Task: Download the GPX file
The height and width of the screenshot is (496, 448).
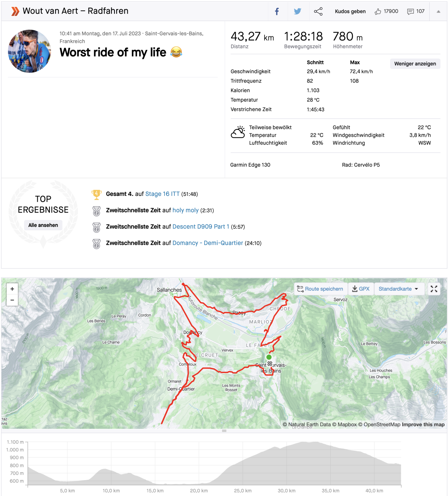Action: click(x=361, y=289)
